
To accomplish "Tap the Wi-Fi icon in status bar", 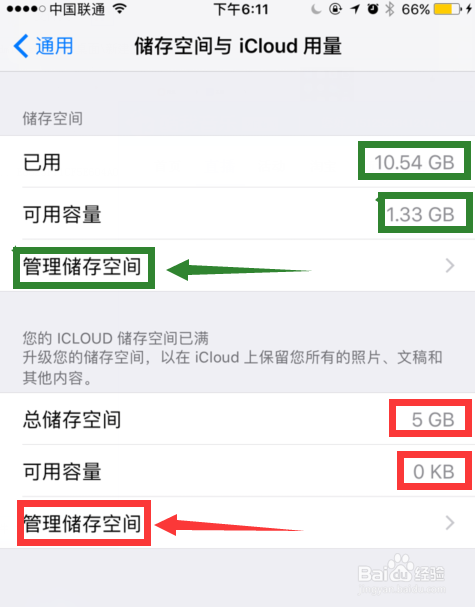I will [120, 9].
